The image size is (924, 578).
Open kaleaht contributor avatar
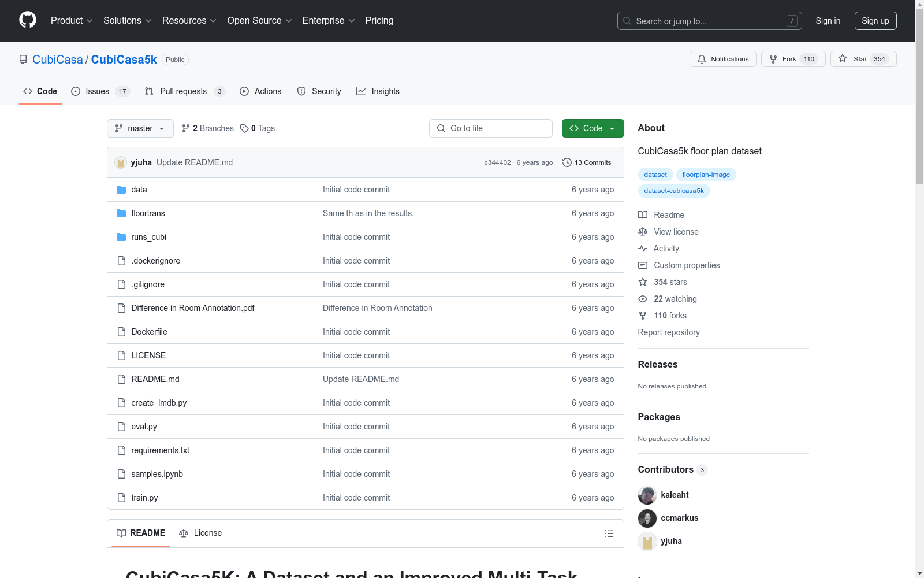click(x=647, y=495)
